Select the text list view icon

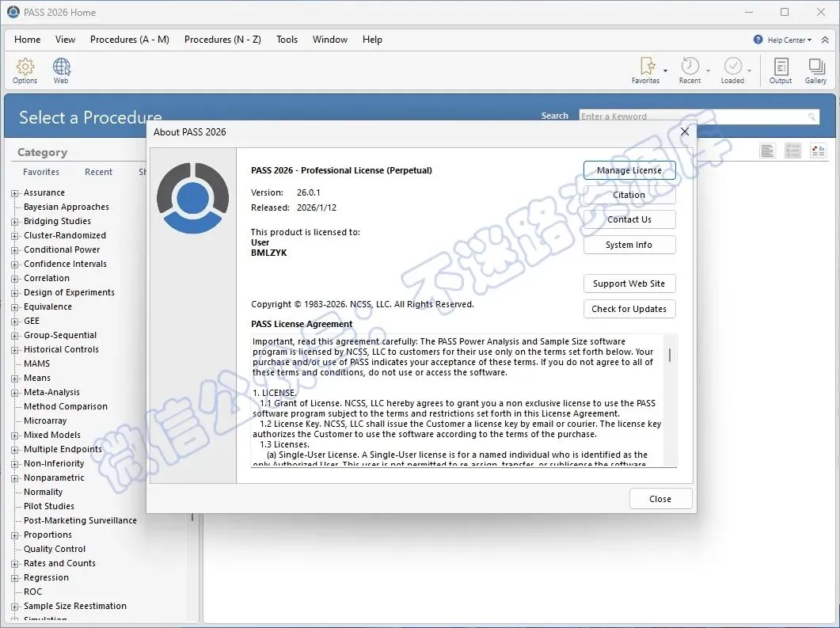pyautogui.click(x=767, y=151)
